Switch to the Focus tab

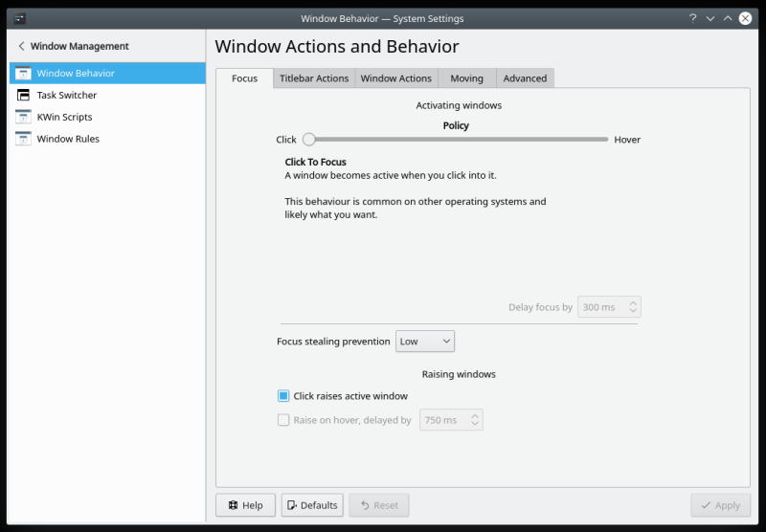[244, 78]
